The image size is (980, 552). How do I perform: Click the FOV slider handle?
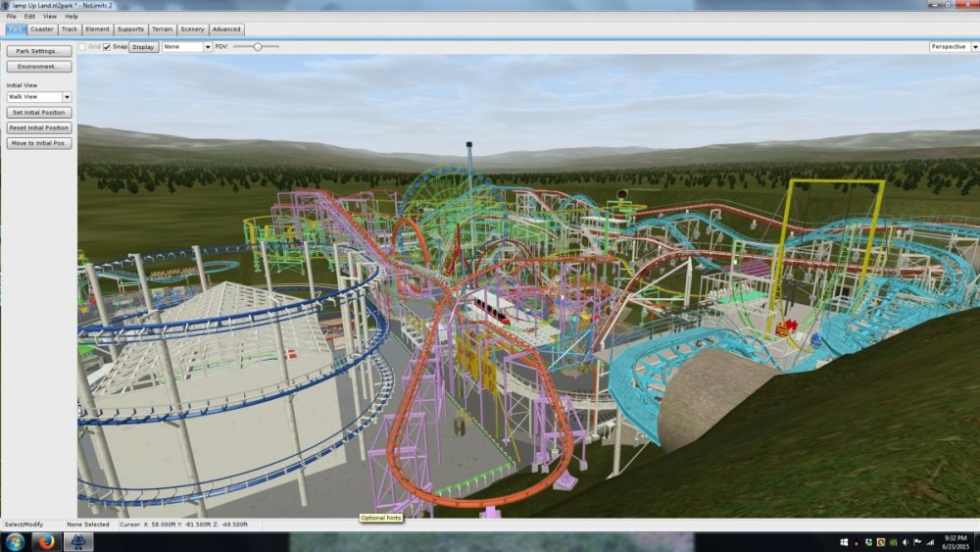click(x=257, y=46)
